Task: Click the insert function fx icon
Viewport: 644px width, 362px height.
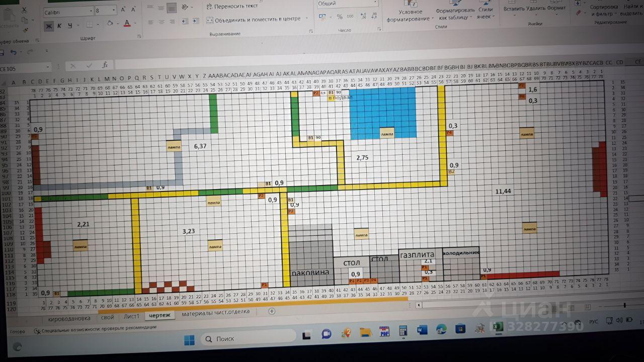Action: (105, 65)
